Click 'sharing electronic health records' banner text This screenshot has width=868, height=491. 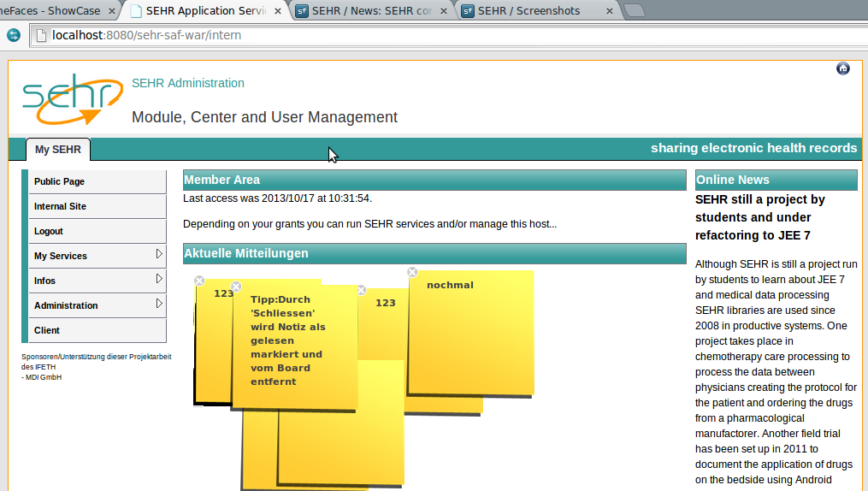pos(754,148)
